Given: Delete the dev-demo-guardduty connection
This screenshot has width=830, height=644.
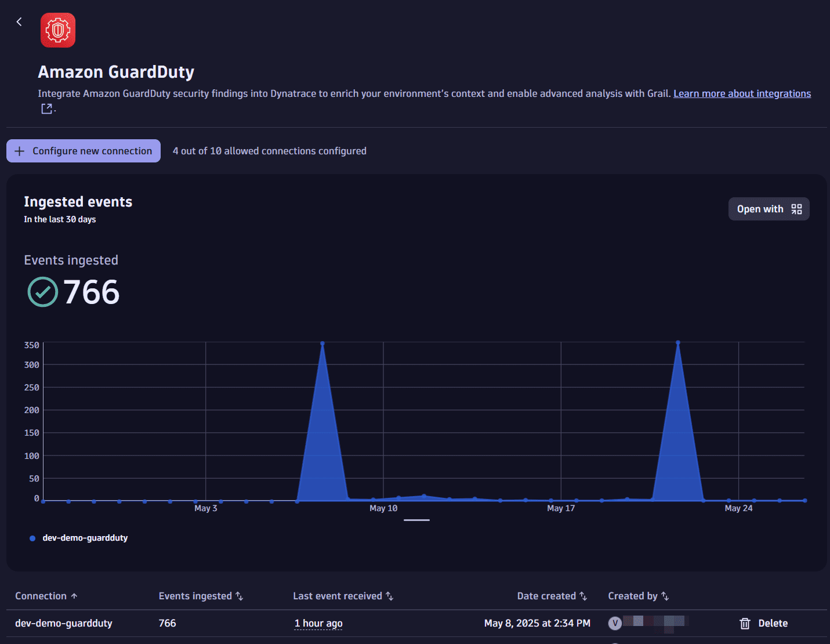Looking at the screenshot, I should click(x=764, y=623).
